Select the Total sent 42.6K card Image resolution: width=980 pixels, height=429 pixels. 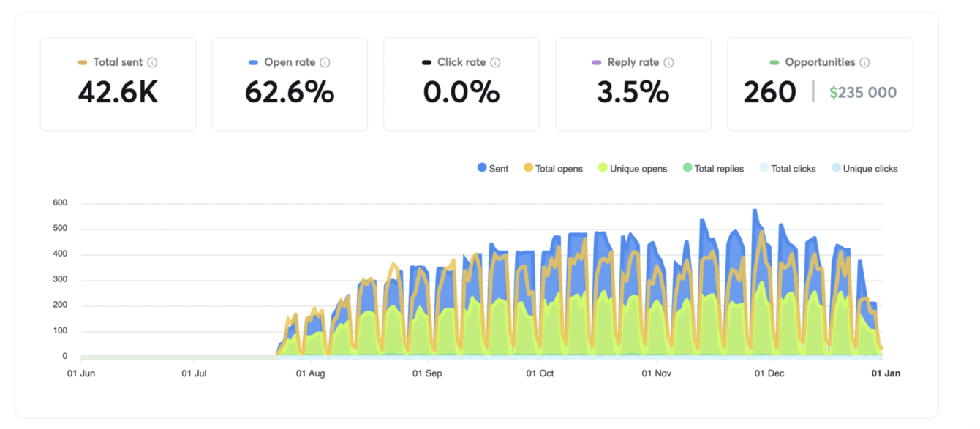(118, 84)
